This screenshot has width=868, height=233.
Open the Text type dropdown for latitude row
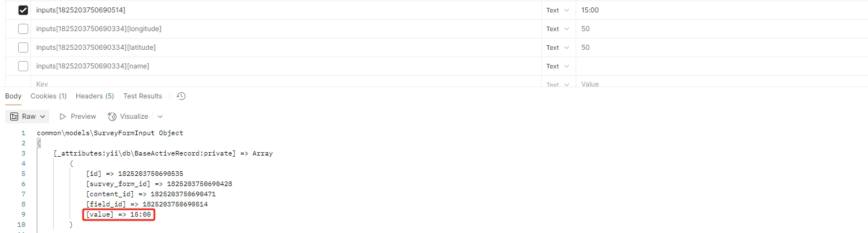558,48
